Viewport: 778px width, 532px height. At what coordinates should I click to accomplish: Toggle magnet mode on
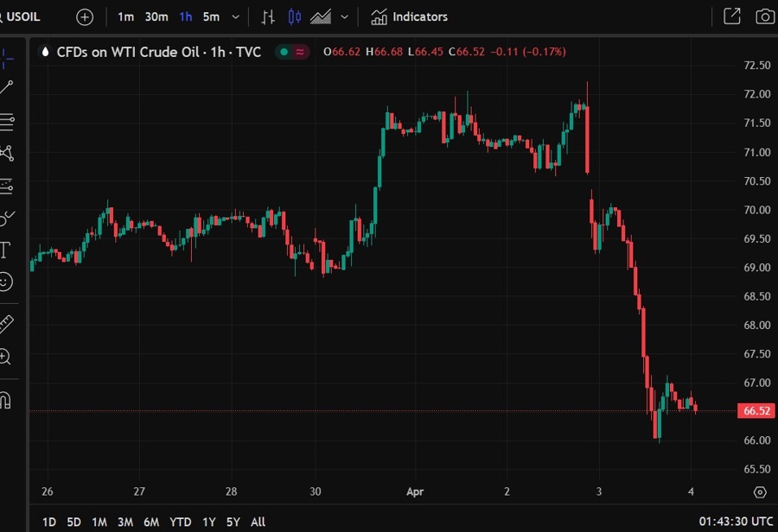click(6, 400)
